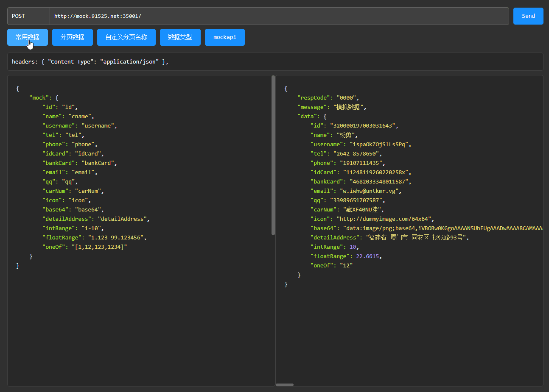The image size is (549, 392).
Task: Click the "detailAddress" request line
Action: (96, 219)
